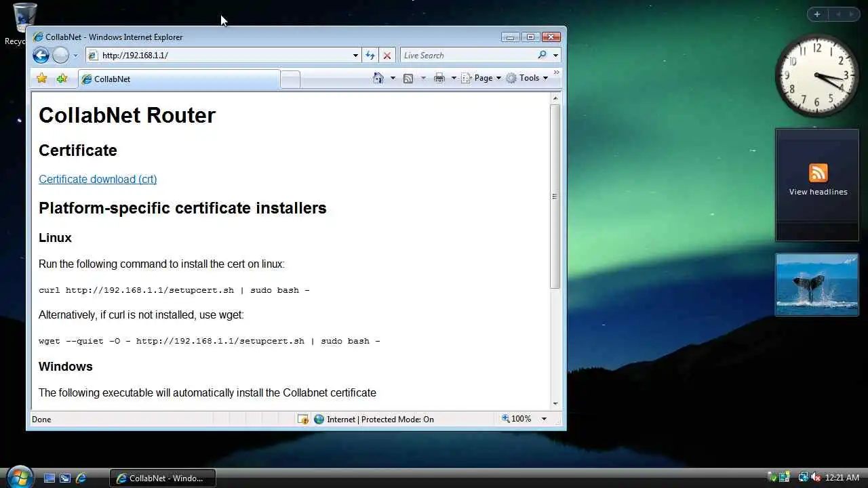
Task: Expand the address bar history dropdown
Action: click(355, 56)
